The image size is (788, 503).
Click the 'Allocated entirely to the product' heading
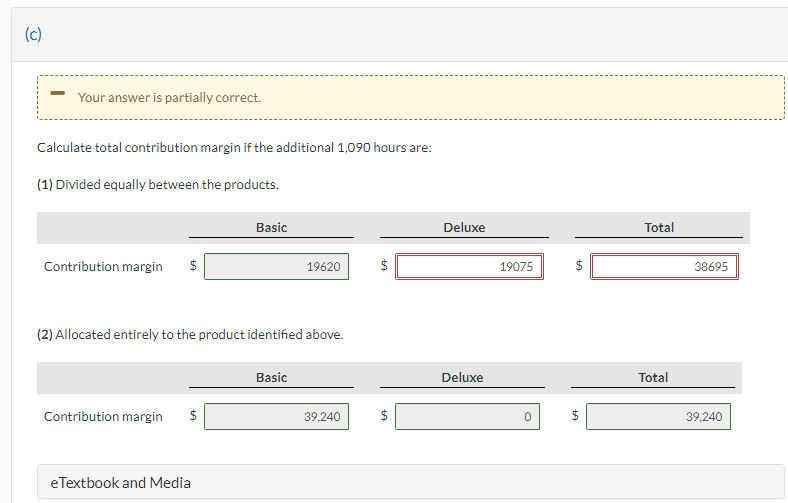(190, 334)
